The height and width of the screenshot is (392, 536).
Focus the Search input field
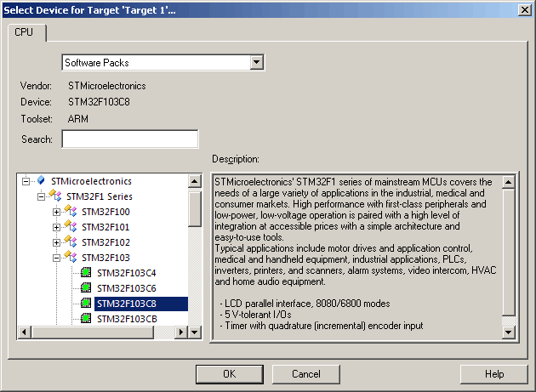coord(129,139)
